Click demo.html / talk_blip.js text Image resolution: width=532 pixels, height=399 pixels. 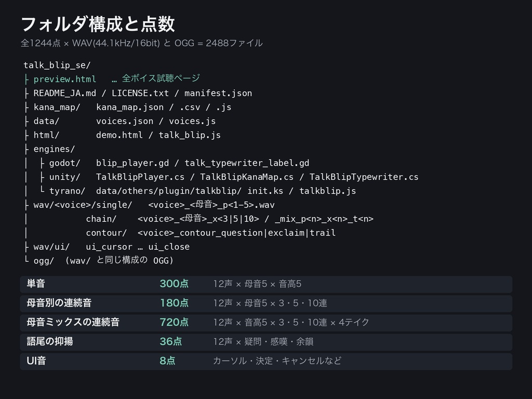[x=158, y=135]
